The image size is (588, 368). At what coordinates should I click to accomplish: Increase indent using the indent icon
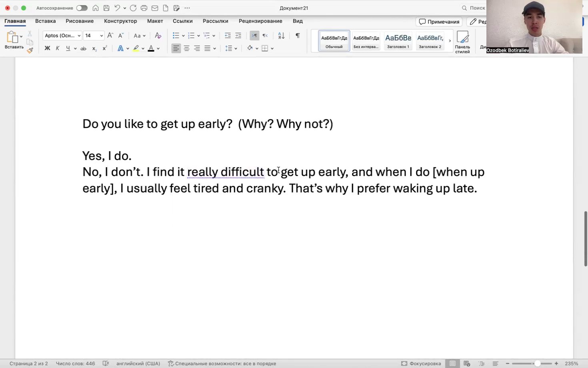(x=238, y=36)
